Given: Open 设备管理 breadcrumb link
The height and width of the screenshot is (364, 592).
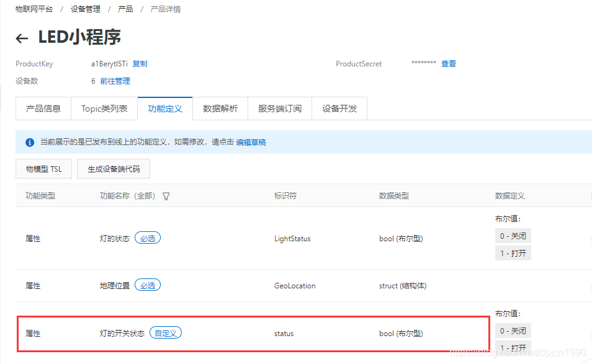Looking at the screenshot, I should (x=86, y=9).
